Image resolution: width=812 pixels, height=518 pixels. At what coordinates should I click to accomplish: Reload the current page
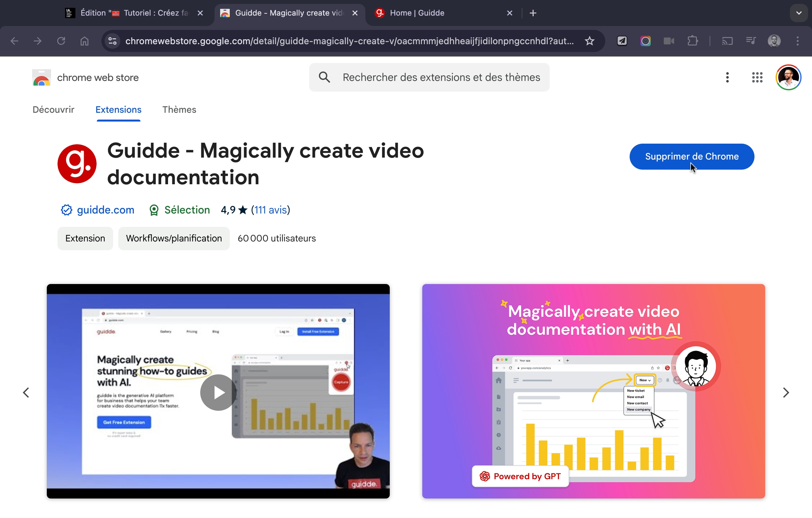click(61, 41)
